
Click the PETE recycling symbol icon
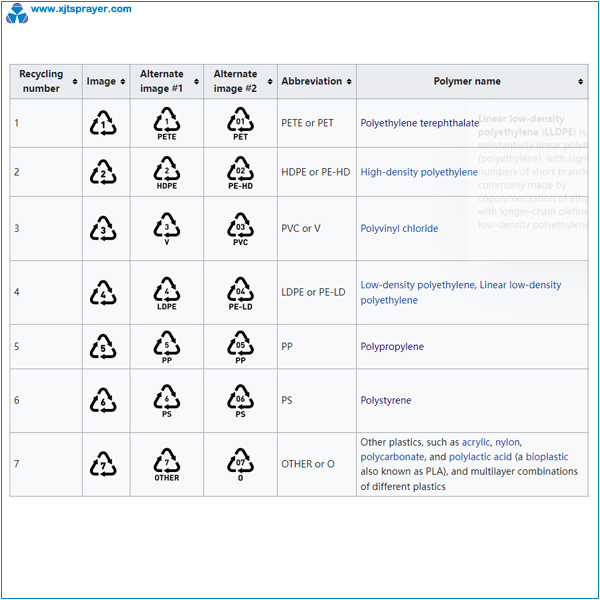(x=167, y=124)
